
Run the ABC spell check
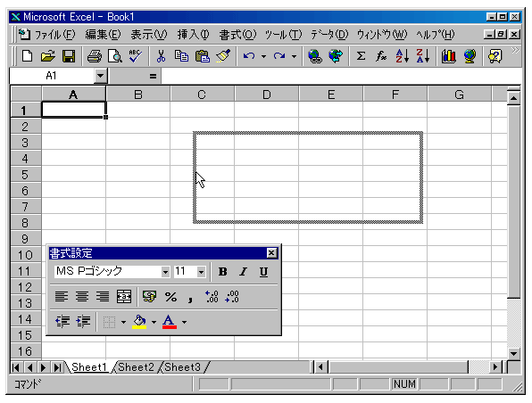(x=136, y=56)
